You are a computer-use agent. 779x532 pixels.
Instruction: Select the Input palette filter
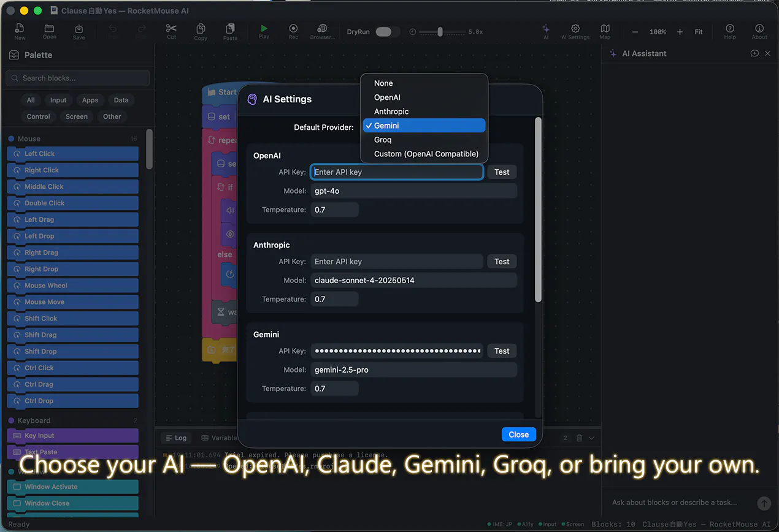[x=58, y=100]
